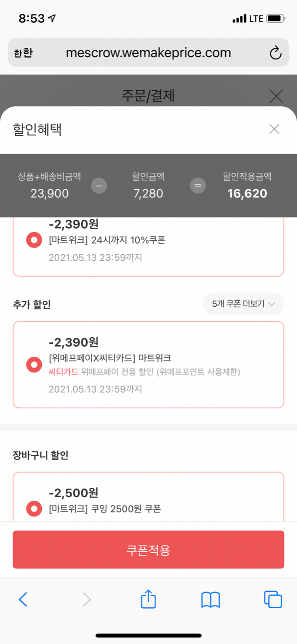The height and width of the screenshot is (644, 297).
Task: Select 위메프페이X씨티카드 마트위크 radio button
Action: [34, 365]
